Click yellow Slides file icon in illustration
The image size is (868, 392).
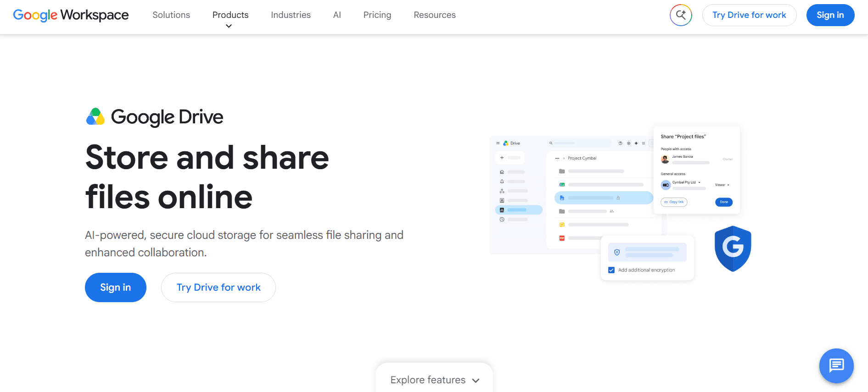click(x=562, y=225)
